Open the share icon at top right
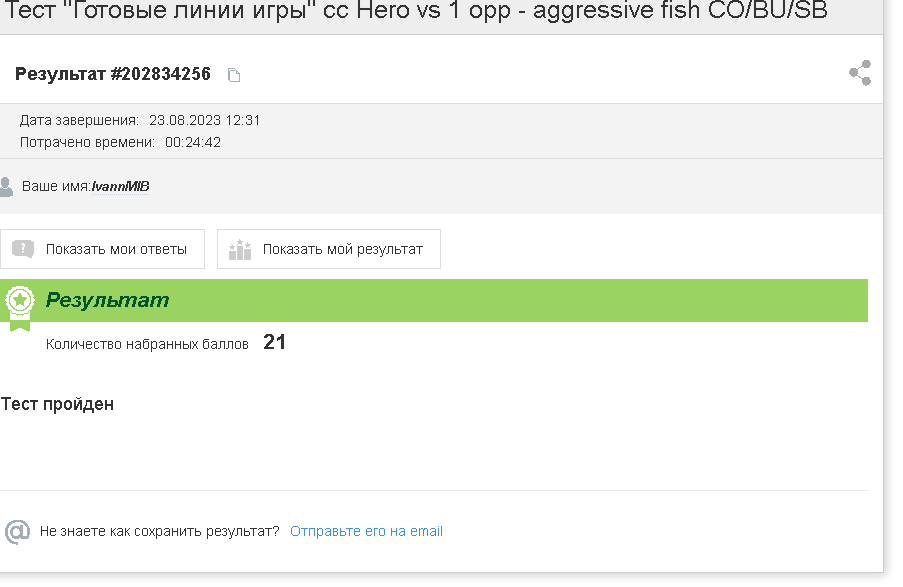This screenshot has width=903, height=587. (x=860, y=73)
